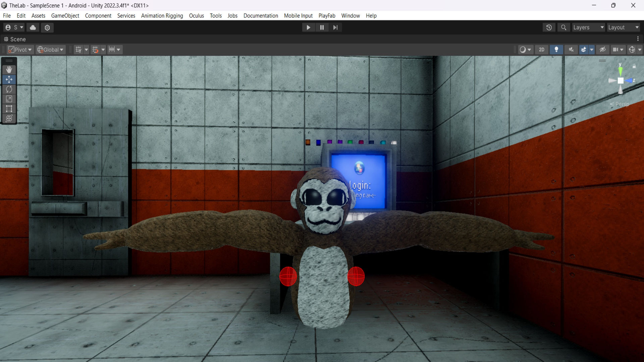Select the Scale tool

click(x=9, y=99)
